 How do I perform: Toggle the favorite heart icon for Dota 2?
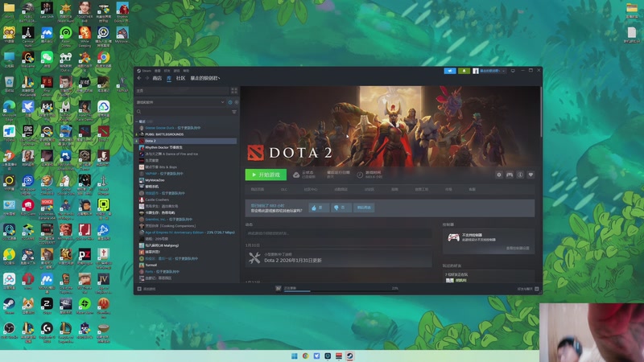coord(530,175)
